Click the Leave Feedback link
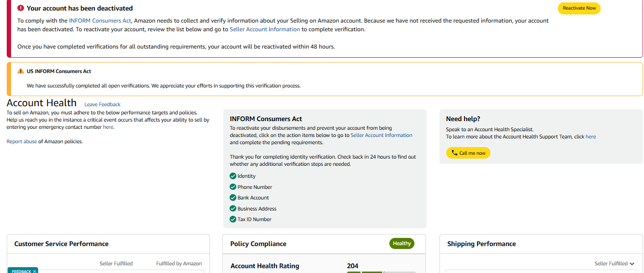Screen dimensions: 644x273 tap(103, 104)
